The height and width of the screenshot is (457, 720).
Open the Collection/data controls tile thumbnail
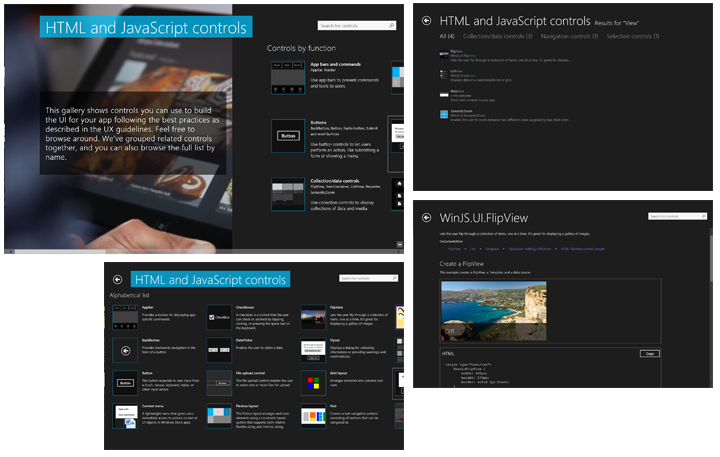click(288, 194)
